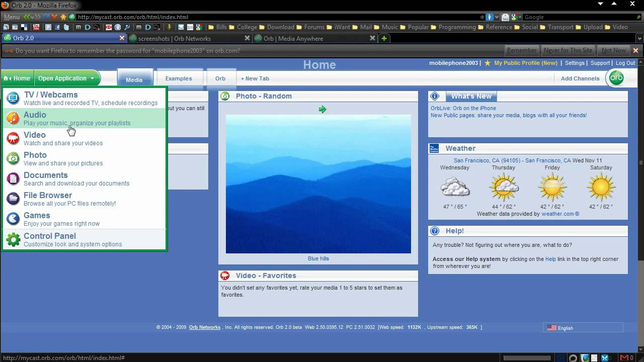Click the Saturday sunny weather icon
The height and width of the screenshot is (362, 644).
tap(601, 187)
